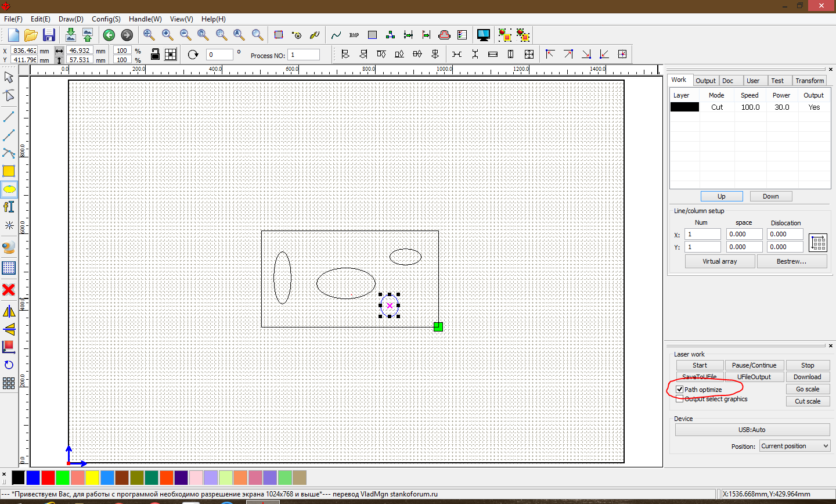Select the Rectangle tool
Screen dimensions: 836x504
click(9, 171)
